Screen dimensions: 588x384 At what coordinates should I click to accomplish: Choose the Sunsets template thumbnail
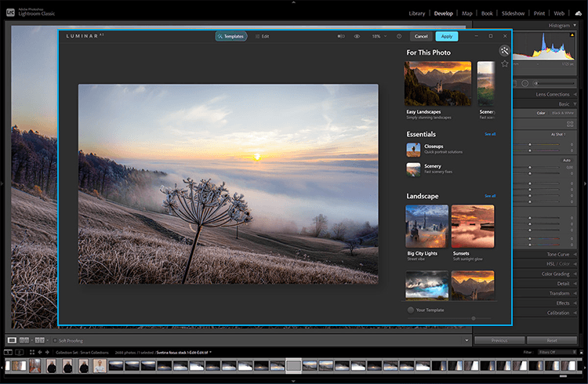(473, 226)
